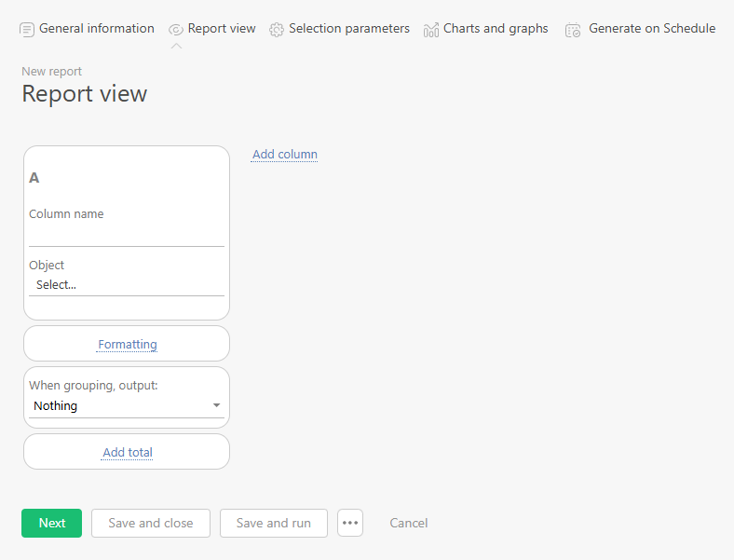Select the Generate on Schedule tab
The height and width of the screenshot is (560, 734).
click(652, 29)
